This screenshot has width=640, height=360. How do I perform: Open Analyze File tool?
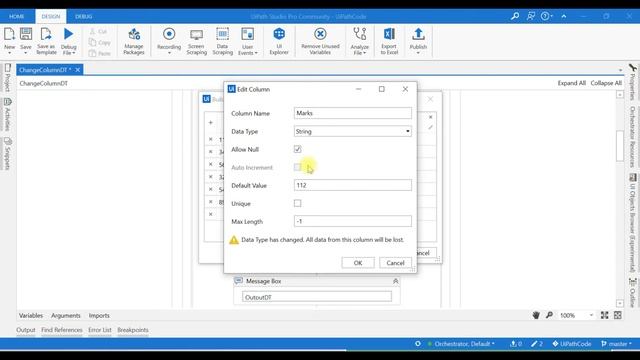pyautogui.click(x=360, y=41)
